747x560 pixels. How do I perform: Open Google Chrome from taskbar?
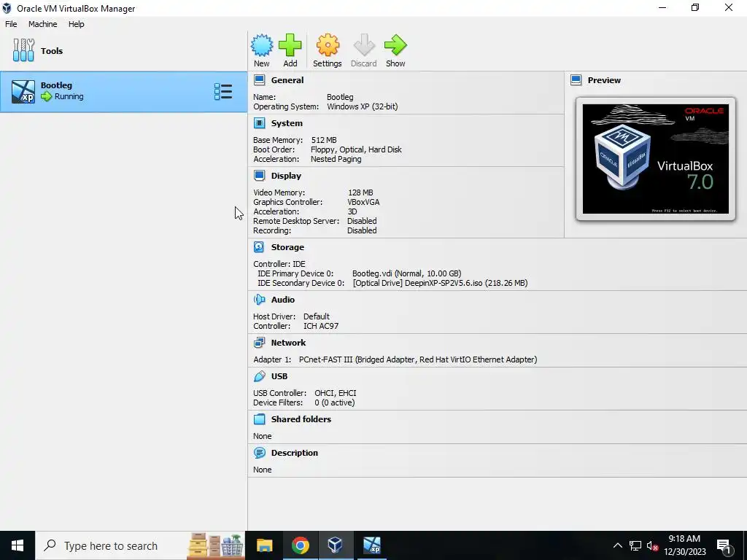tap(300, 545)
